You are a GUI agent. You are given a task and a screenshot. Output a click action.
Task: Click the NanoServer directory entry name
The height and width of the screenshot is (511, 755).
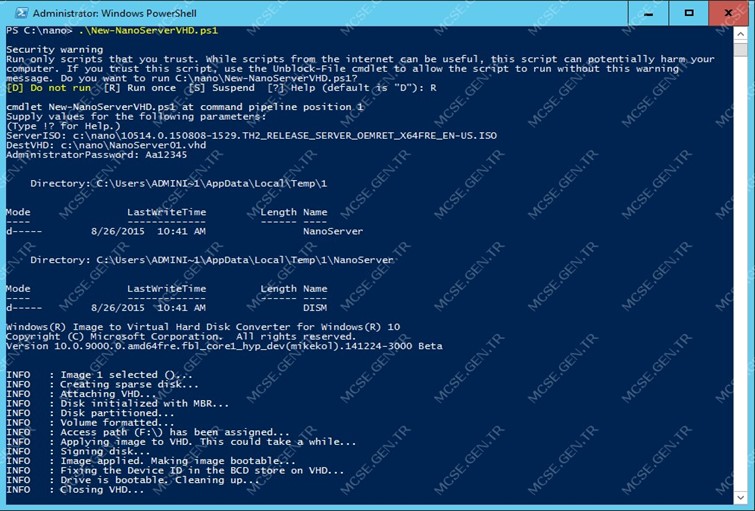coord(333,232)
